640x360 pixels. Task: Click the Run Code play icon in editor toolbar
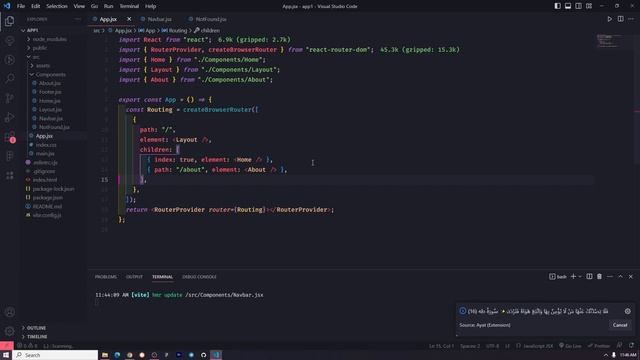click(x=609, y=19)
